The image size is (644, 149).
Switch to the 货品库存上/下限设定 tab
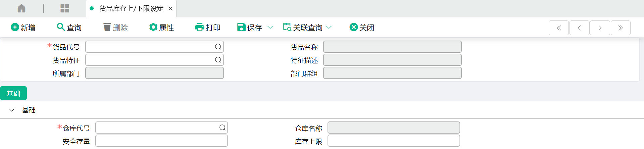pos(131,9)
